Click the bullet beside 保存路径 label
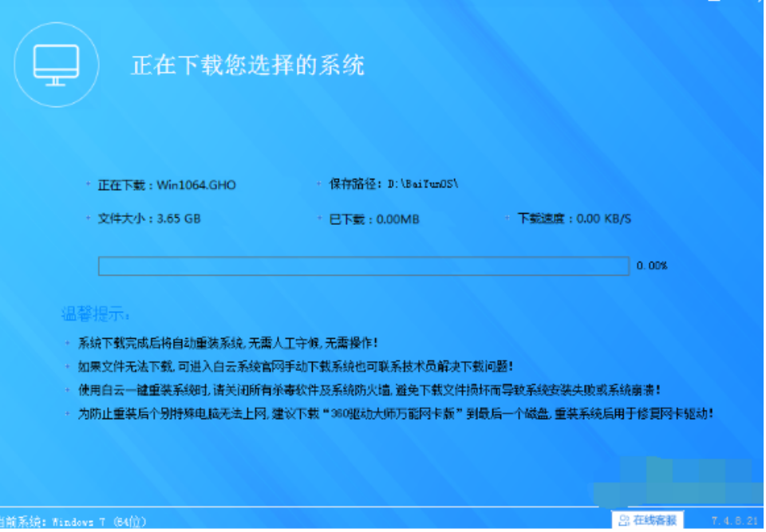This screenshot has height=532, width=766. [x=319, y=184]
